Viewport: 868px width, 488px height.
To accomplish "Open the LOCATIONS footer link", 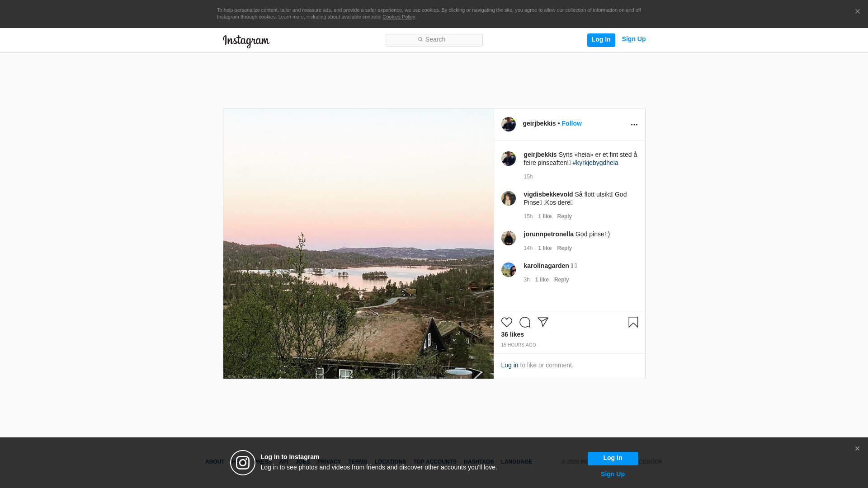I will (390, 462).
